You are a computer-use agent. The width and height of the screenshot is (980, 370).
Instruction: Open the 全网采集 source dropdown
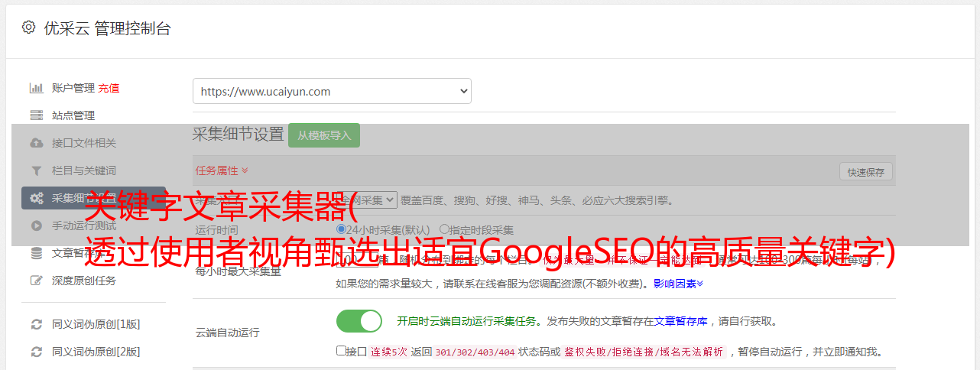pos(368,200)
